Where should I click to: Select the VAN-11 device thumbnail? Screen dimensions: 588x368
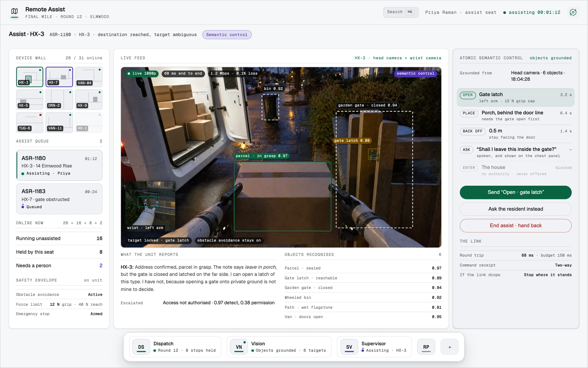pos(59,122)
